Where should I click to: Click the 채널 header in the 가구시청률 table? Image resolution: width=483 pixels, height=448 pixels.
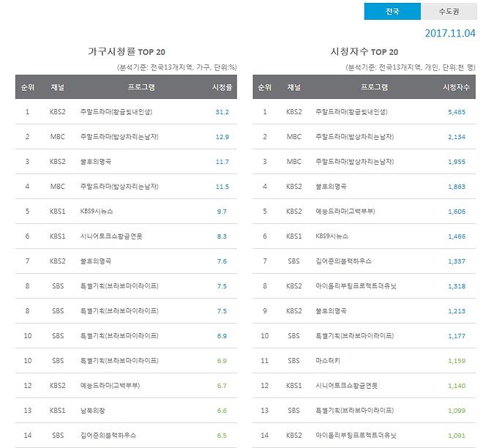tap(58, 87)
